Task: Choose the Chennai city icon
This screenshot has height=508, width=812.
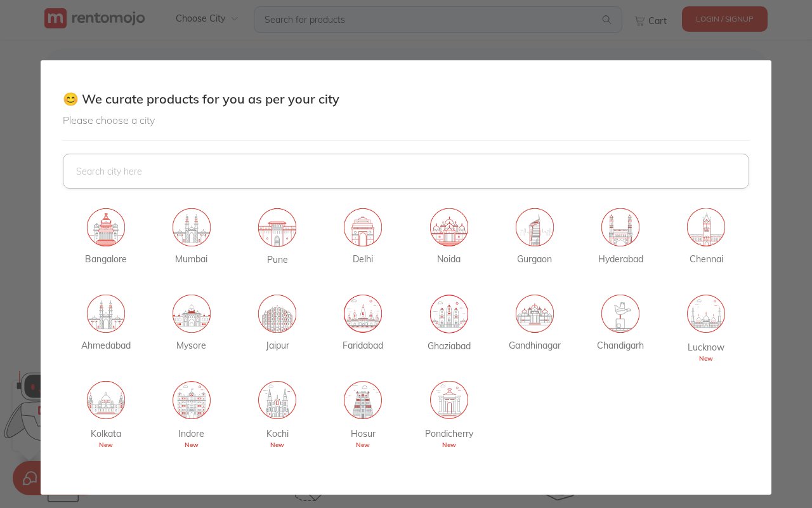Action: [706, 227]
